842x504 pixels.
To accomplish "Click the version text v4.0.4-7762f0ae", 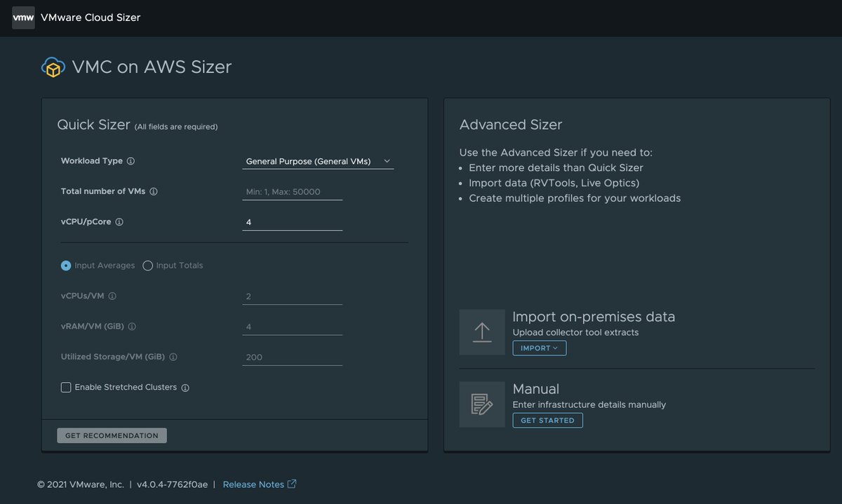I will 173,484.
